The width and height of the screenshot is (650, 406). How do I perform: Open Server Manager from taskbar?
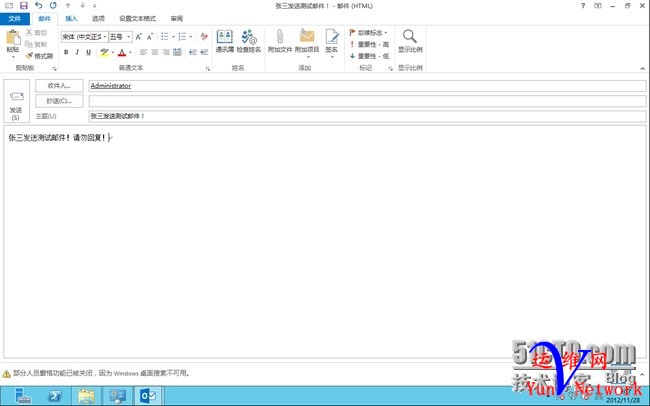pyautogui.click(x=22, y=396)
